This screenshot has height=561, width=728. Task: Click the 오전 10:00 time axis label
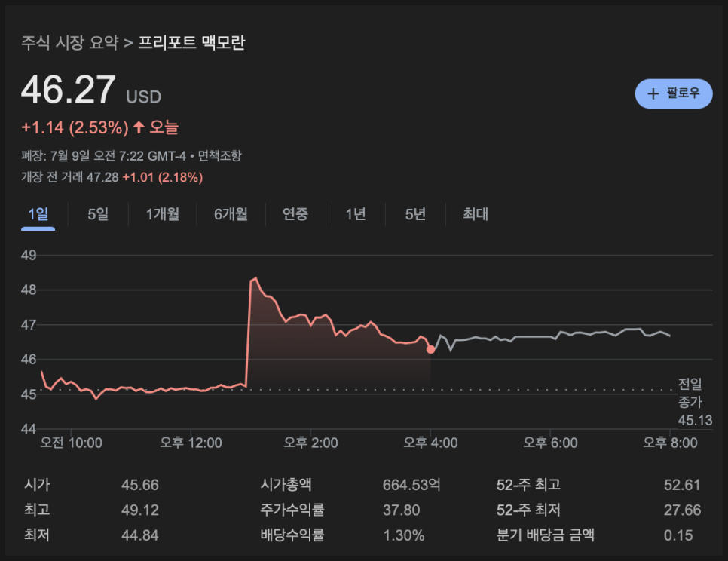[71, 443]
